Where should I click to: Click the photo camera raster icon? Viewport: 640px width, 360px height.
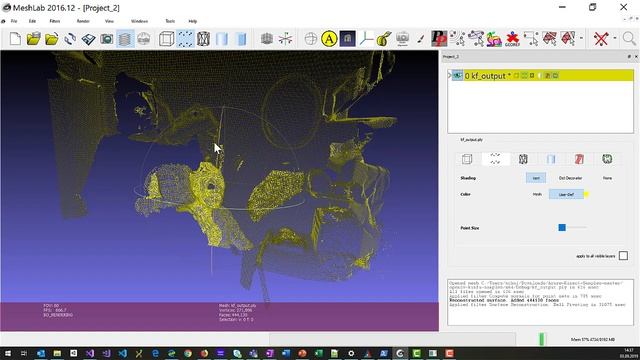(402, 39)
